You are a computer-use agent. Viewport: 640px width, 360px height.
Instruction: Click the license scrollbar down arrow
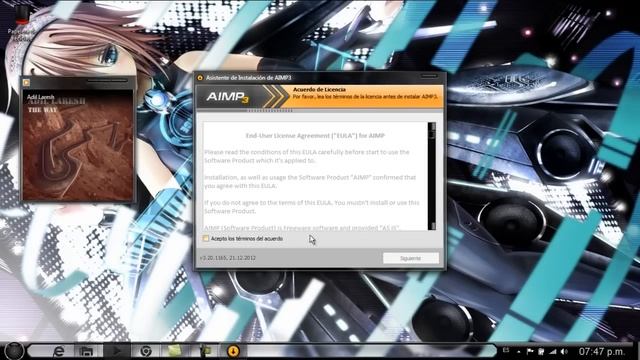[x=431, y=226]
